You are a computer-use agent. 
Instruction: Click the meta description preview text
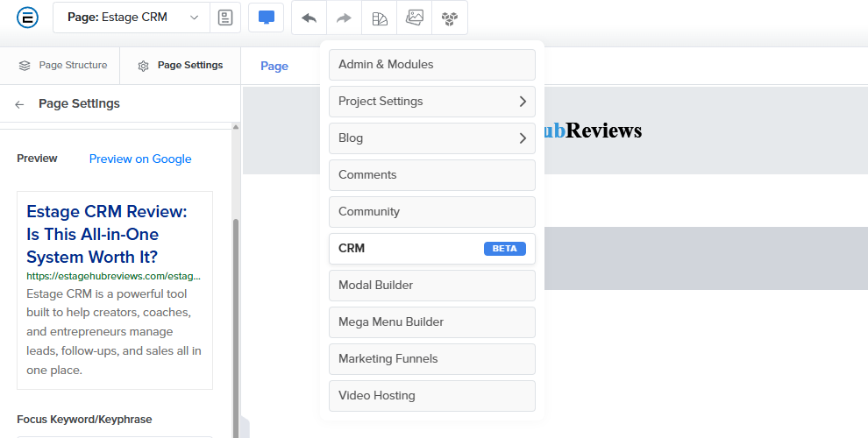(114, 332)
